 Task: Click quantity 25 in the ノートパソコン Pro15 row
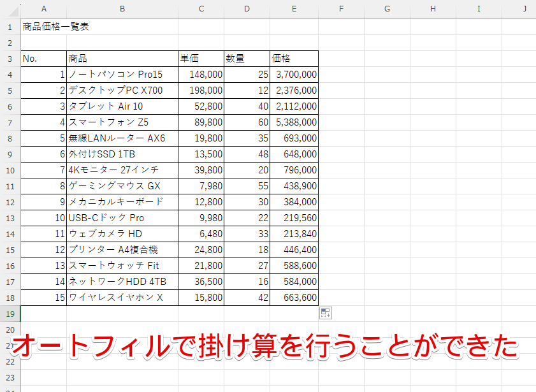pyautogui.click(x=247, y=75)
